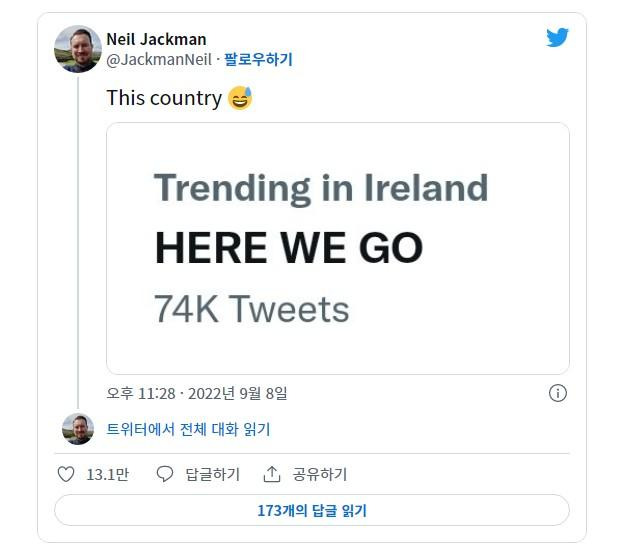Open Neil Jackman's large profile avatar
This screenshot has width=622, height=556.
click(78, 49)
